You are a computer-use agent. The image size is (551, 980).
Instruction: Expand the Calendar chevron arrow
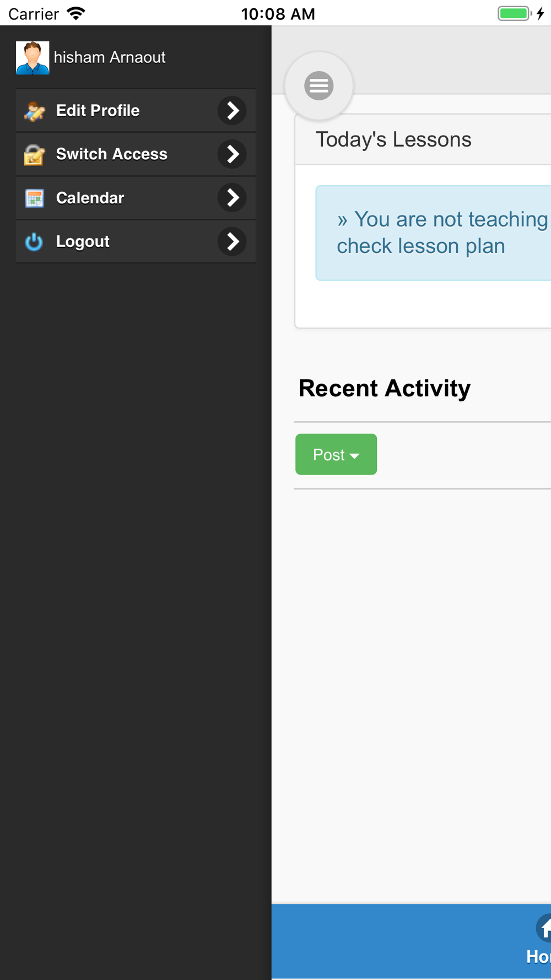point(232,198)
